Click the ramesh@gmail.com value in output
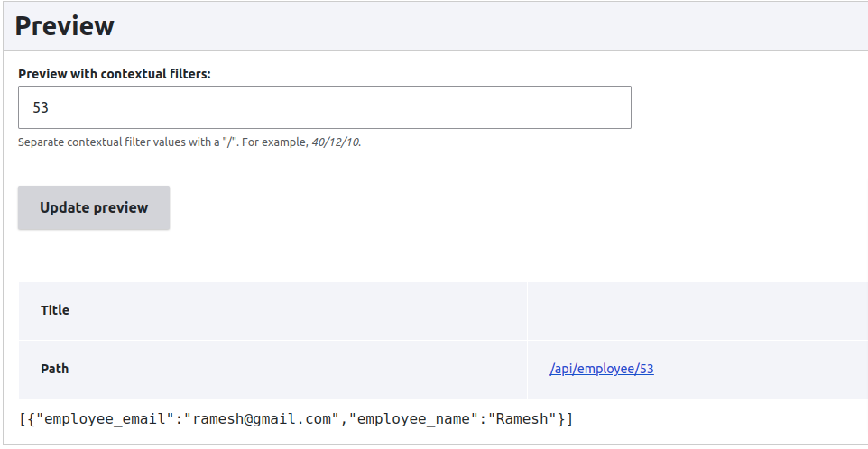 262,419
